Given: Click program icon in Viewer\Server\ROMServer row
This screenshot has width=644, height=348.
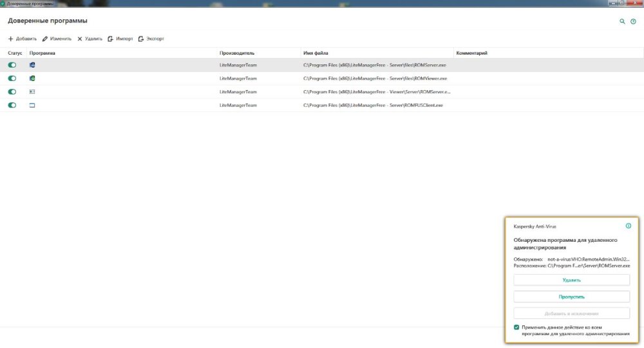Looking at the screenshot, I should click(x=32, y=92).
